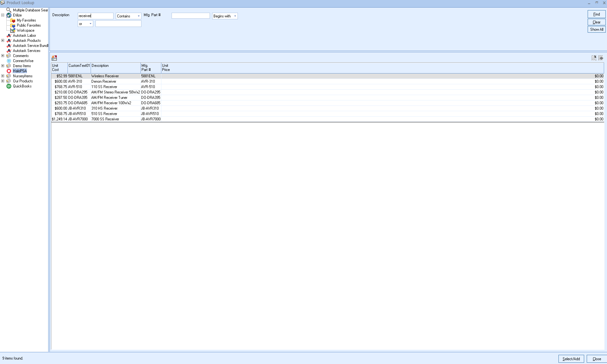Expand the Our Products tree node
The image size is (607, 364).
(x=3, y=81)
